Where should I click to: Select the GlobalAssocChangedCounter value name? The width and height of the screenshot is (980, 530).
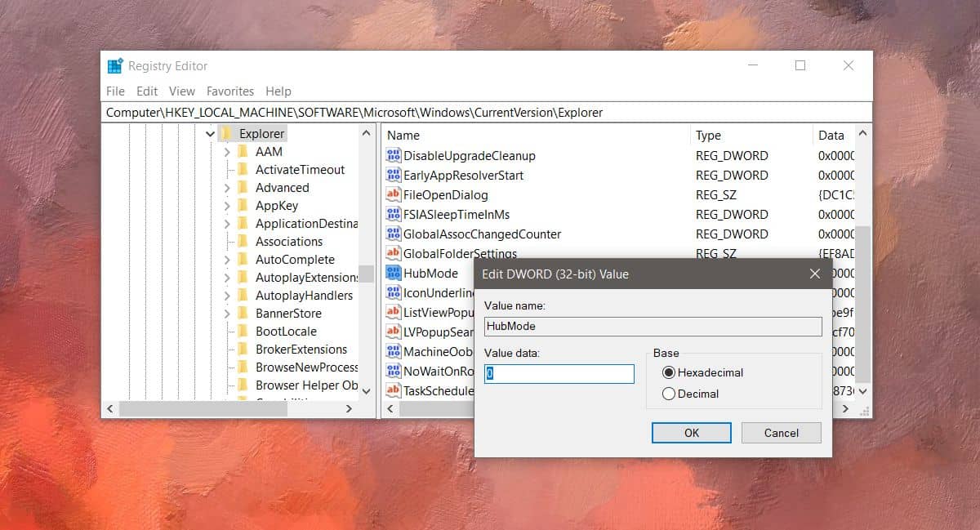click(x=482, y=234)
